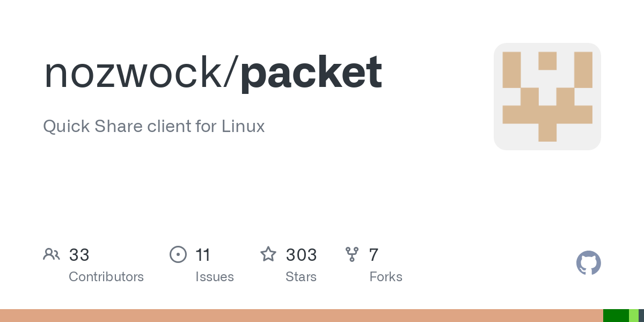Click the stars count "303"

(x=301, y=255)
